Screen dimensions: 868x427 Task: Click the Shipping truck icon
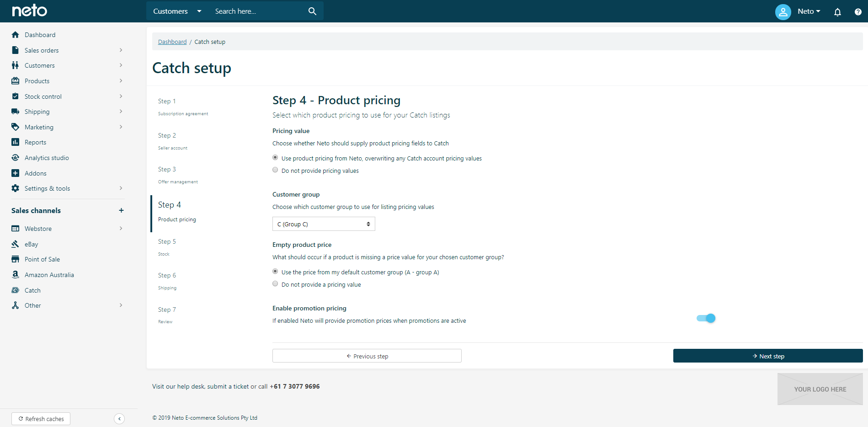[x=16, y=112]
